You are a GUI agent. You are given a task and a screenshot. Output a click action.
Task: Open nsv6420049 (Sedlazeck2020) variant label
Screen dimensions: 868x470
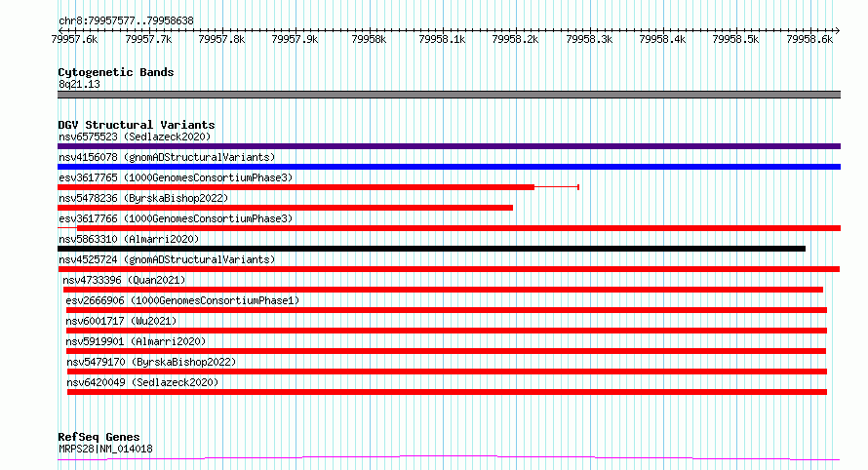[142, 382]
